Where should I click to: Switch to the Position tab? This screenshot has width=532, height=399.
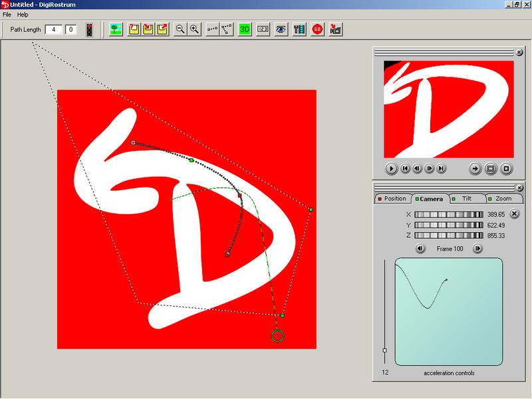click(x=392, y=198)
